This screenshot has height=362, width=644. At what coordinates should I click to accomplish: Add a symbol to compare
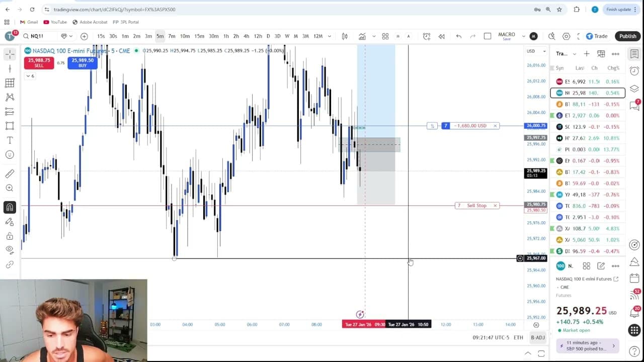pos(84,36)
